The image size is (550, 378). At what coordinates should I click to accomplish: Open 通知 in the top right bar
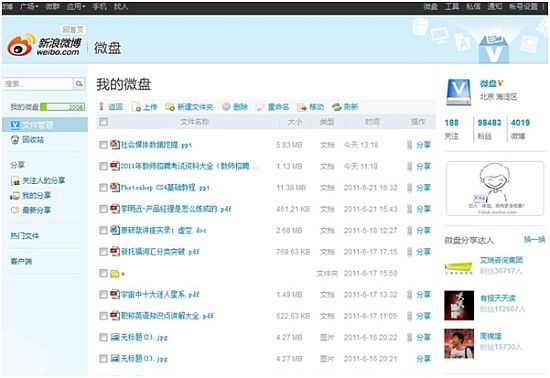click(495, 7)
